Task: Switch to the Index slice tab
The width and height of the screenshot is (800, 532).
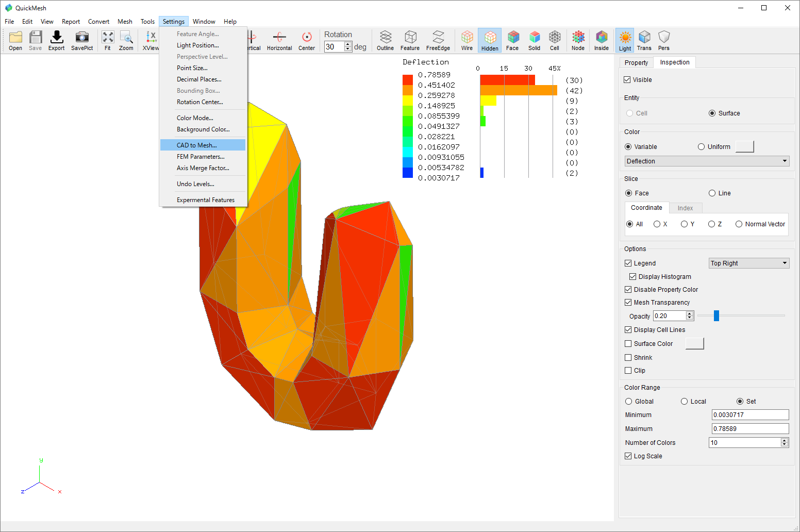Action: pos(685,208)
